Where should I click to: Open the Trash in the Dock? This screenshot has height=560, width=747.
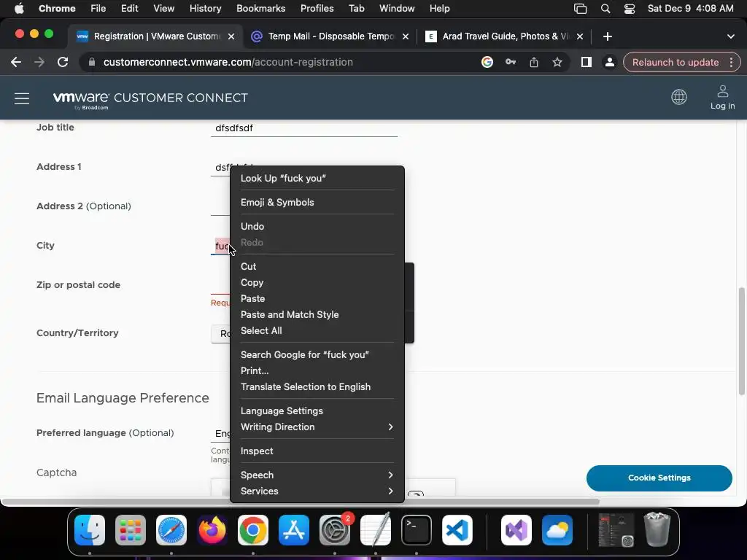coord(657,529)
